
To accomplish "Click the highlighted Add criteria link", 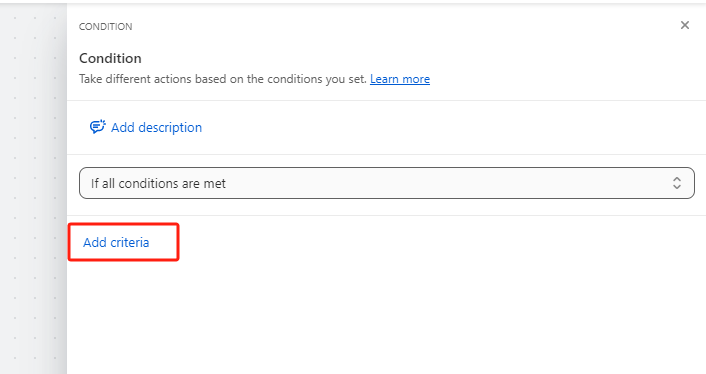I will pyautogui.click(x=116, y=242).
